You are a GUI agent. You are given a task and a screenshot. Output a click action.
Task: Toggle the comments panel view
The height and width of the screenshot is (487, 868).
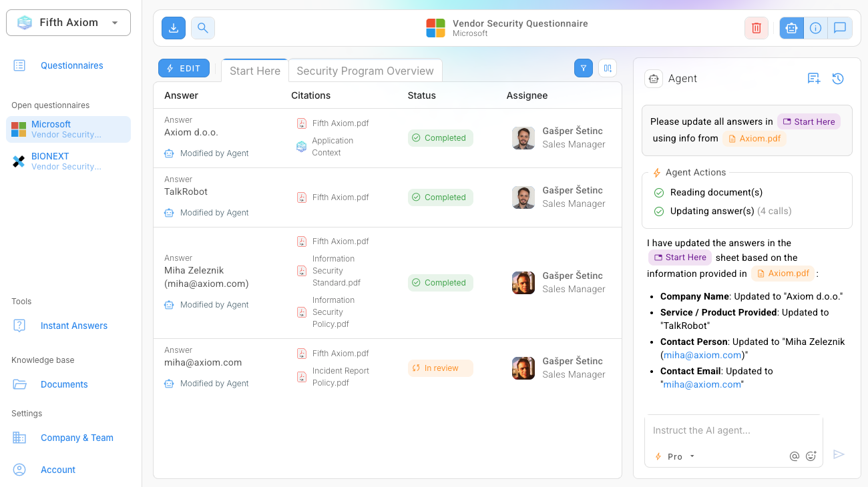[x=840, y=28]
